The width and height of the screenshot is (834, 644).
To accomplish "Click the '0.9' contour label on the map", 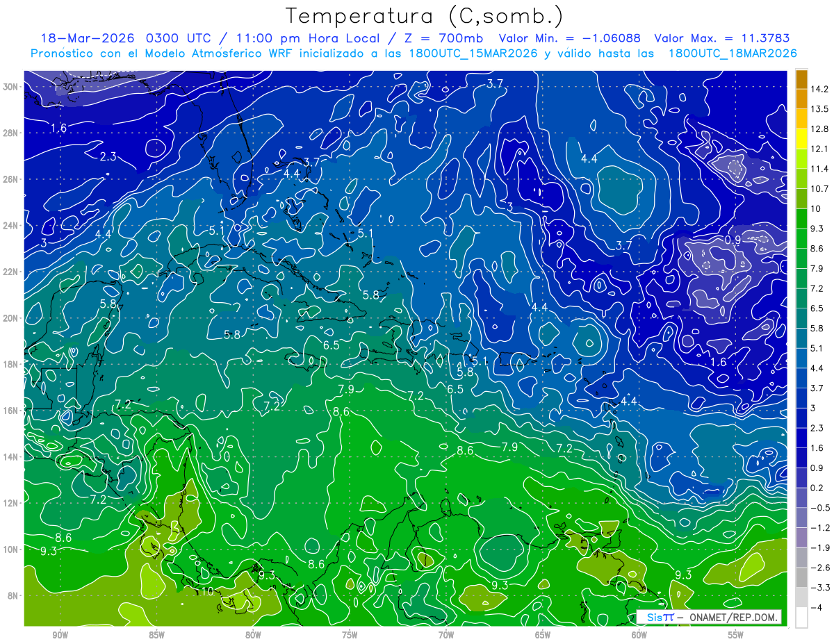I will tap(733, 240).
